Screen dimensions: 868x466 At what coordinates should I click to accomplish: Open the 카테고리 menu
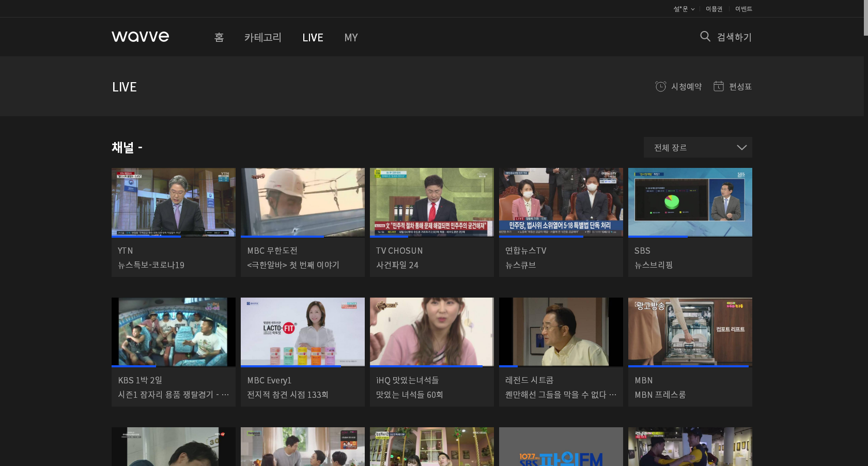point(262,37)
